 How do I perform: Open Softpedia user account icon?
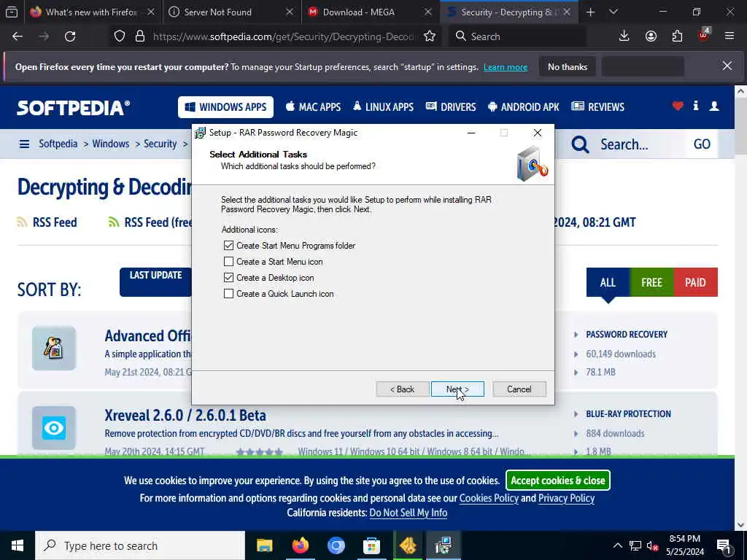coord(714,106)
